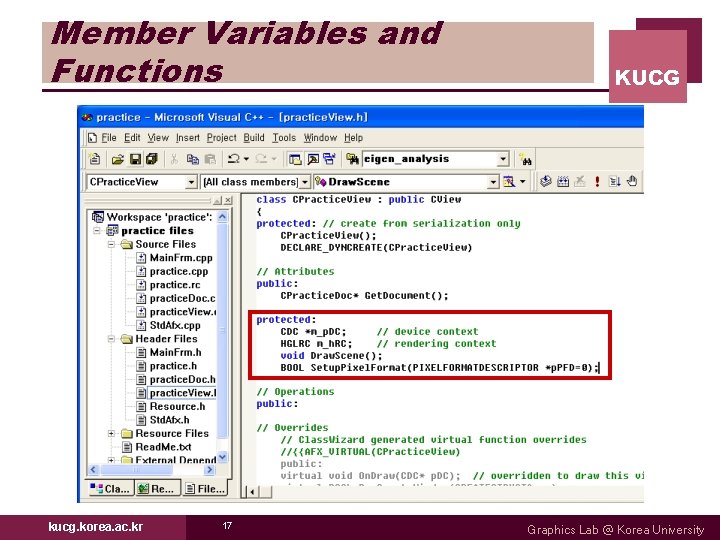Image resolution: width=720 pixels, height=540 pixels.
Task: Expand the Resource Files folder
Action: 111,433
